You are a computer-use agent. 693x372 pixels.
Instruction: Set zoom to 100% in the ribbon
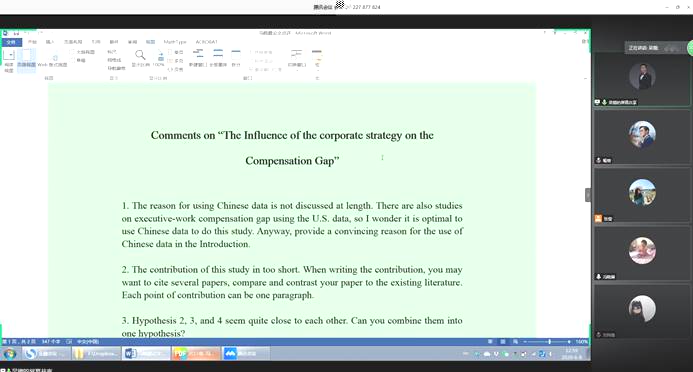point(159,58)
